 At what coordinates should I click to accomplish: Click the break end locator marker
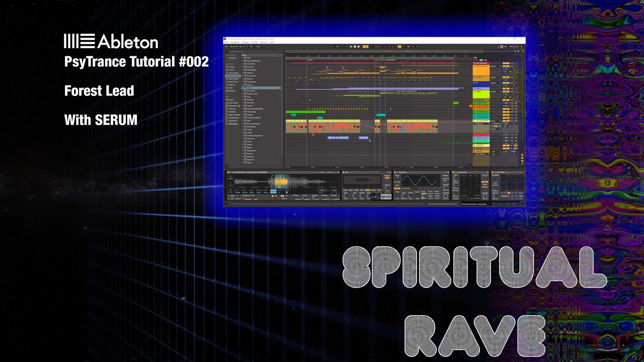[390, 60]
